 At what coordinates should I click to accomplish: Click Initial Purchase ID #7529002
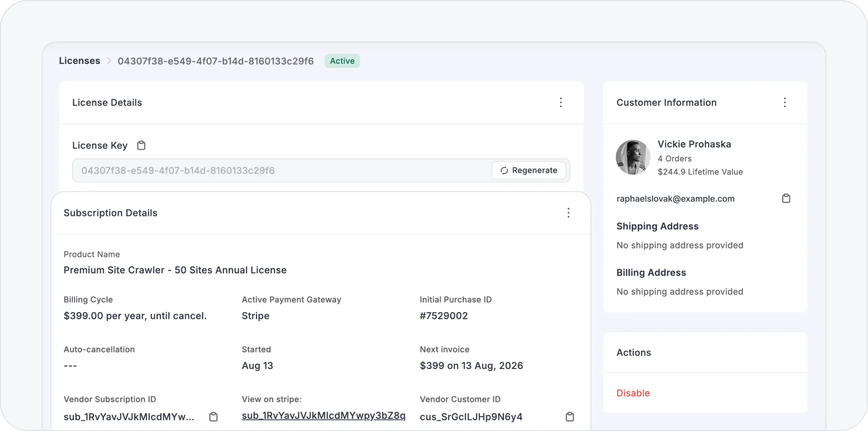[x=443, y=316]
